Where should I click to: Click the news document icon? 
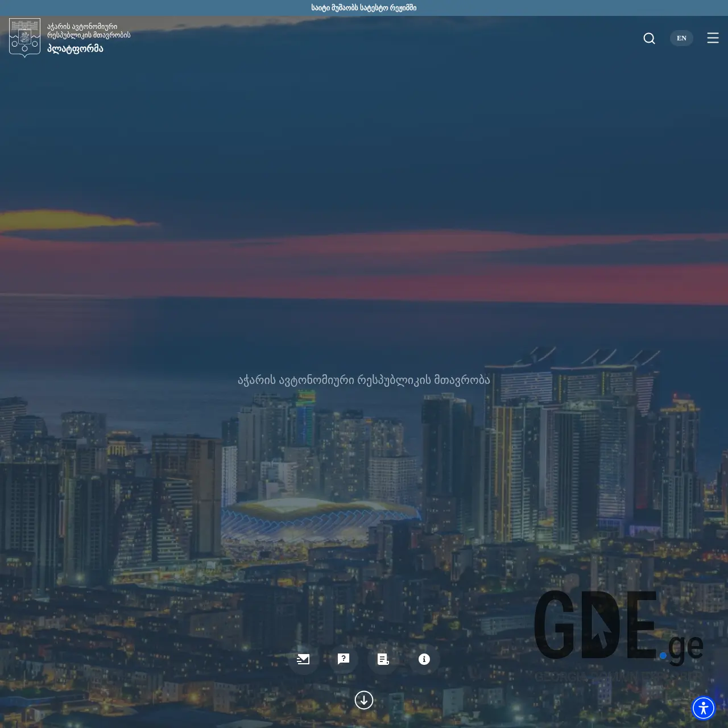pyautogui.click(x=383, y=659)
